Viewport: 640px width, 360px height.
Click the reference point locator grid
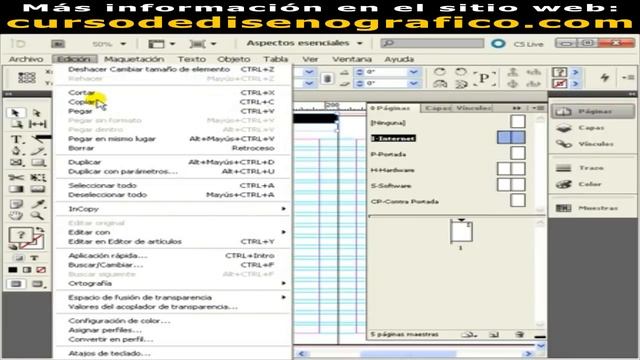(x=27, y=77)
